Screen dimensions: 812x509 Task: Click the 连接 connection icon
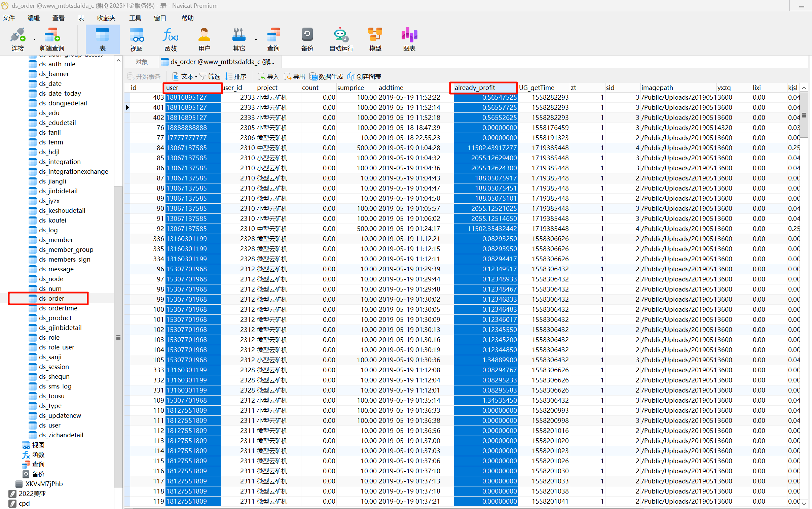pyautogui.click(x=17, y=35)
